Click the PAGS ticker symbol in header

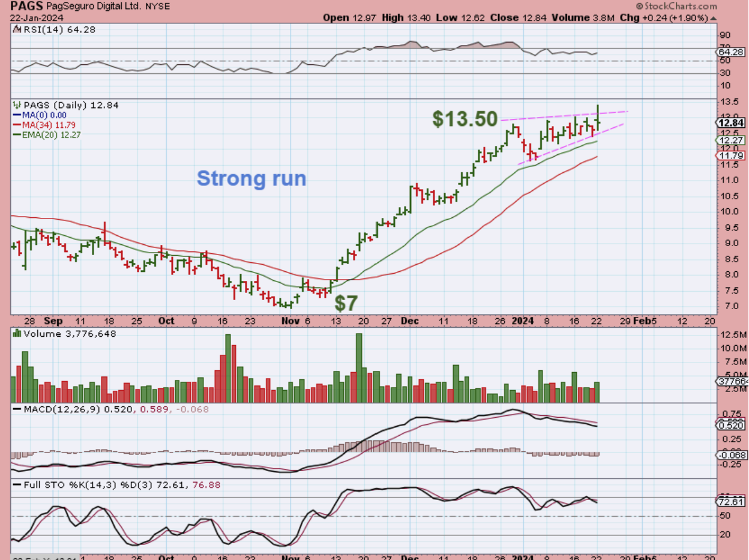25,6
